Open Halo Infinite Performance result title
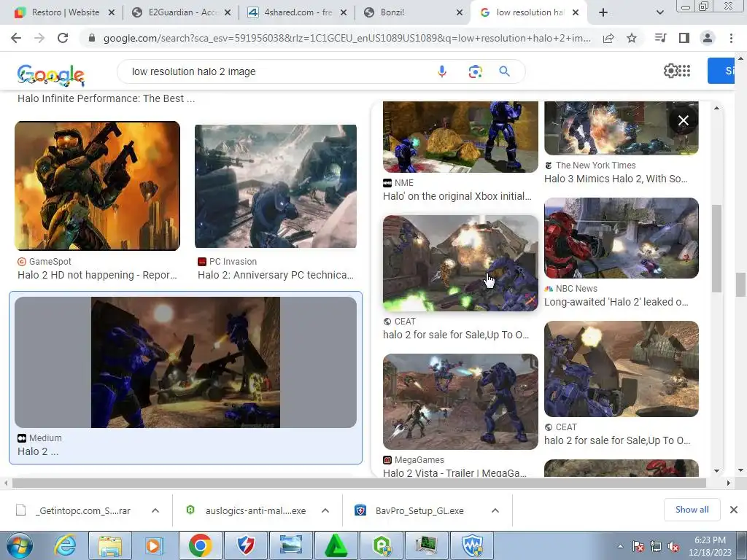This screenshot has height=560, width=747. [106, 98]
